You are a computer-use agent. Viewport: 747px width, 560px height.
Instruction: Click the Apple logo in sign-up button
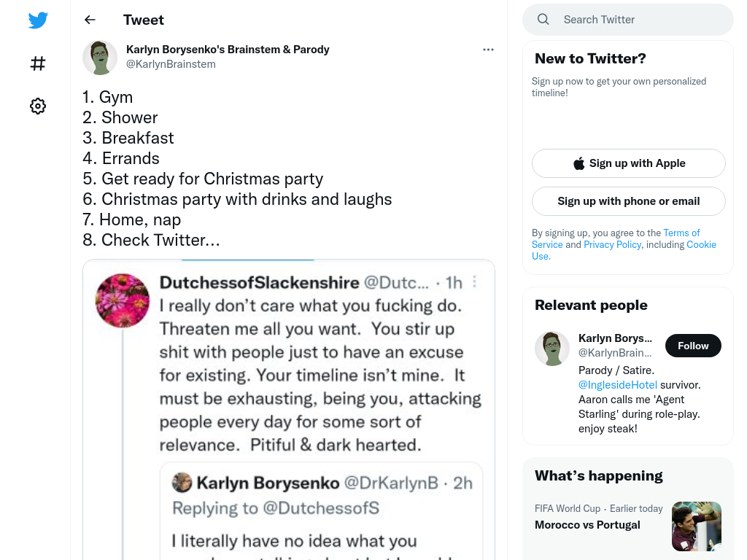pyautogui.click(x=578, y=163)
